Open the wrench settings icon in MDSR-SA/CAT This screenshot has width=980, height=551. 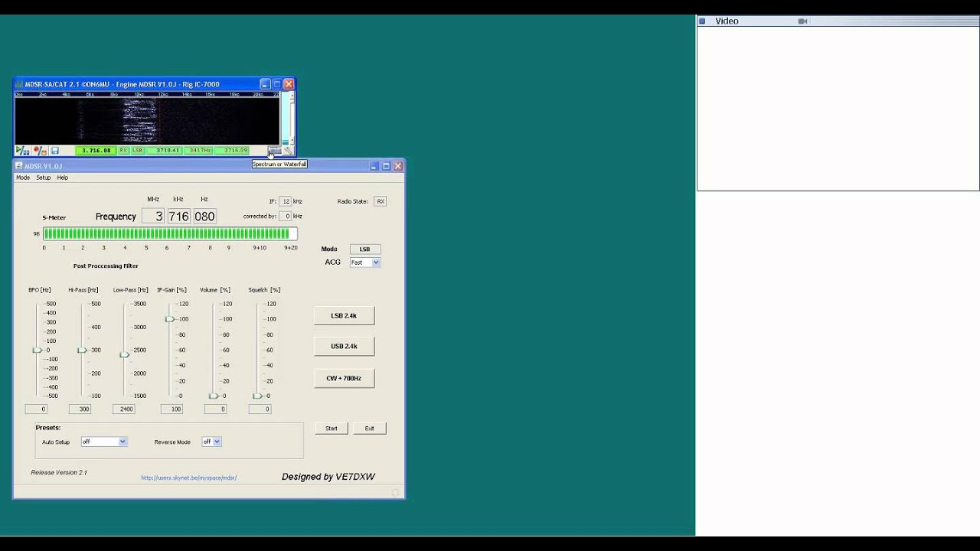pyautogui.click(x=288, y=151)
